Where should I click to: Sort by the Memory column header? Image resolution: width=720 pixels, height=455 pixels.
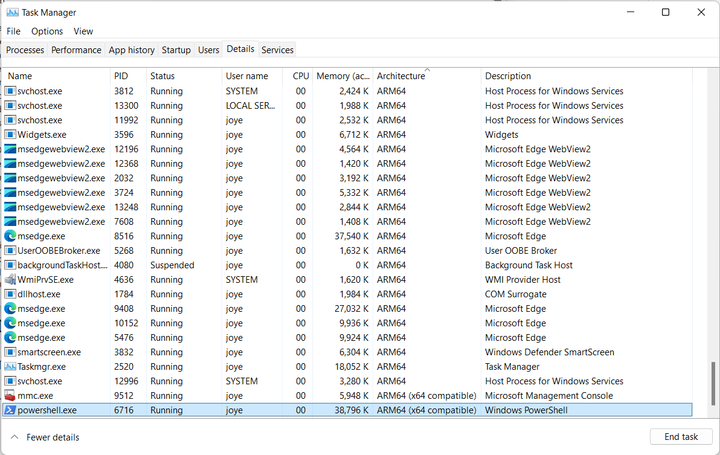pyautogui.click(x=343, y=76)
